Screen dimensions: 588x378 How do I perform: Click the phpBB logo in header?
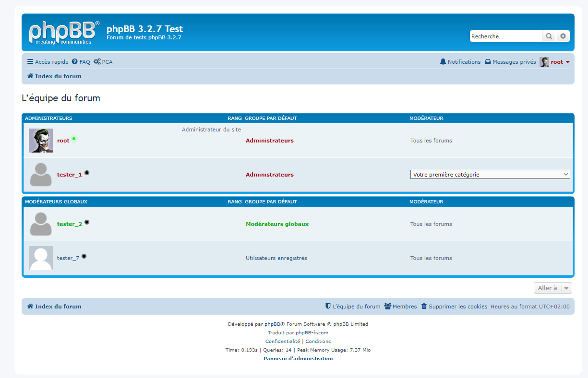64,33
